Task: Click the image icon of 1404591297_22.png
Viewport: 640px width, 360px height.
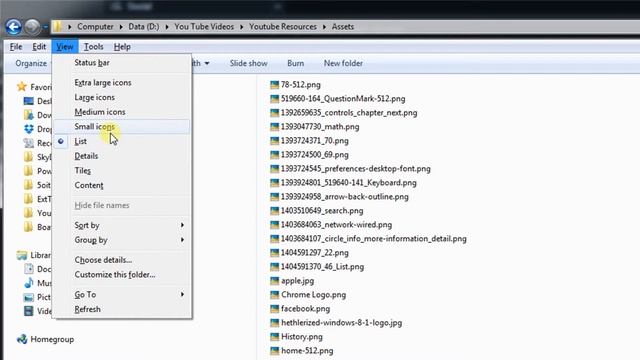Action: pyautogui.click(x=274, y=253)
